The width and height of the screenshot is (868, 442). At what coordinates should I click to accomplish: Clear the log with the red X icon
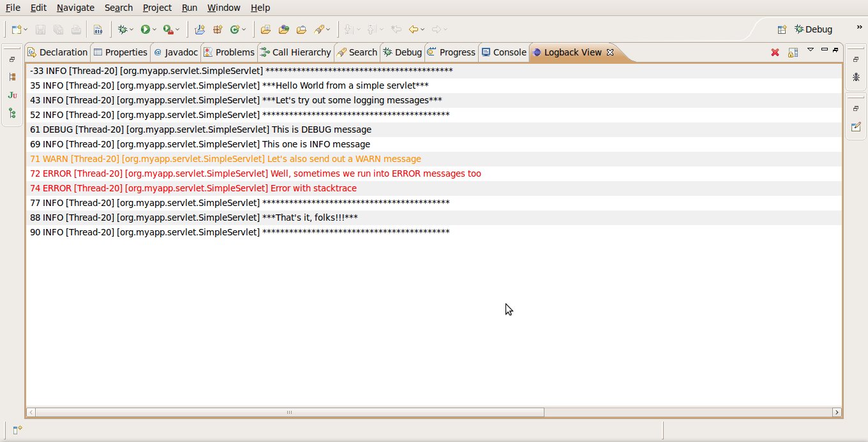pos(774,52)
